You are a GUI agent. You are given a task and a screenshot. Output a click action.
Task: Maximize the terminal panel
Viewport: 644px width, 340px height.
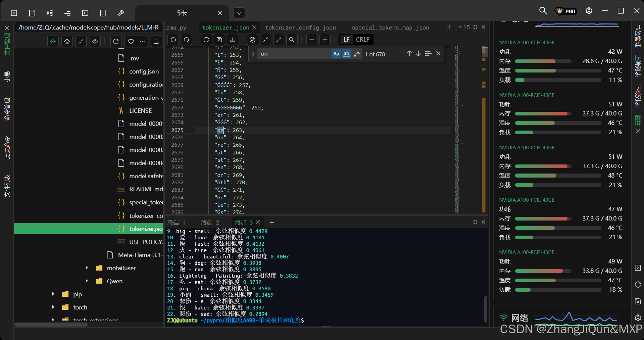click(475, 222)
